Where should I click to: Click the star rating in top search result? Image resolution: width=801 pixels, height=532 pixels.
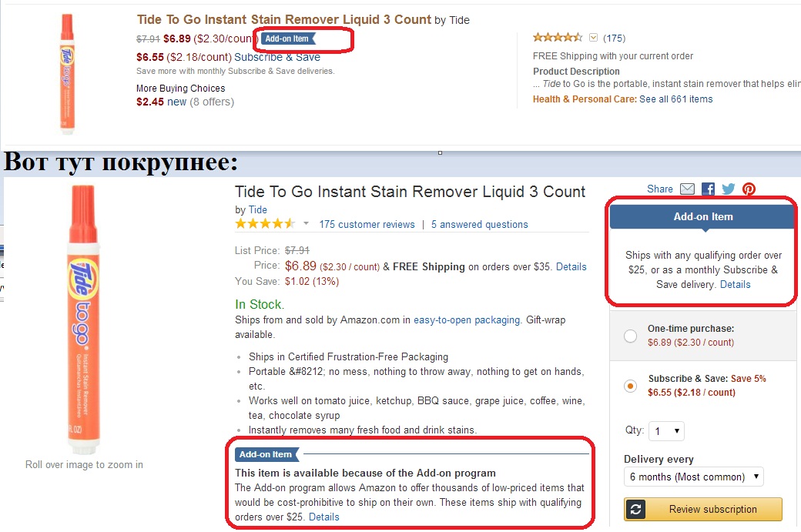pyautogui.click(x=558, y=37)
